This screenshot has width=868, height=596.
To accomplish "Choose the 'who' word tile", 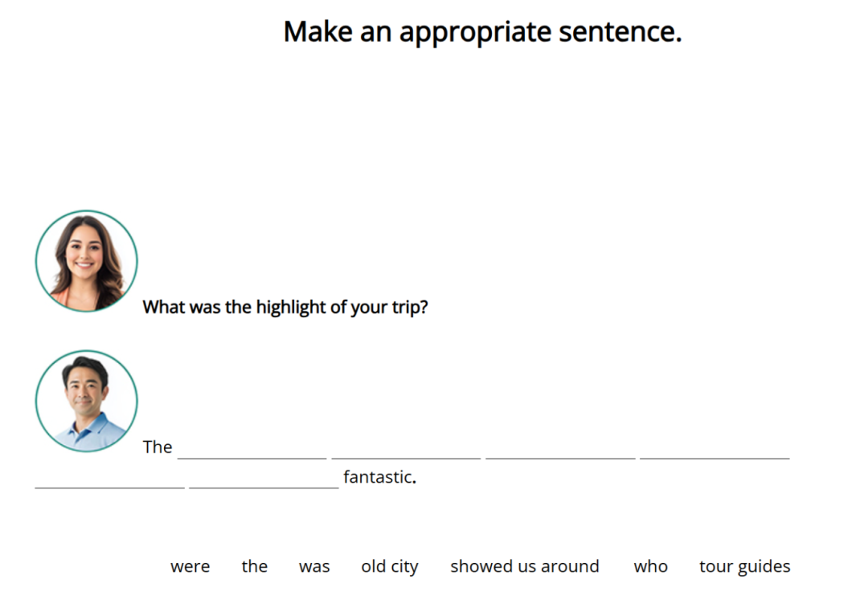I will coord(650,566).
